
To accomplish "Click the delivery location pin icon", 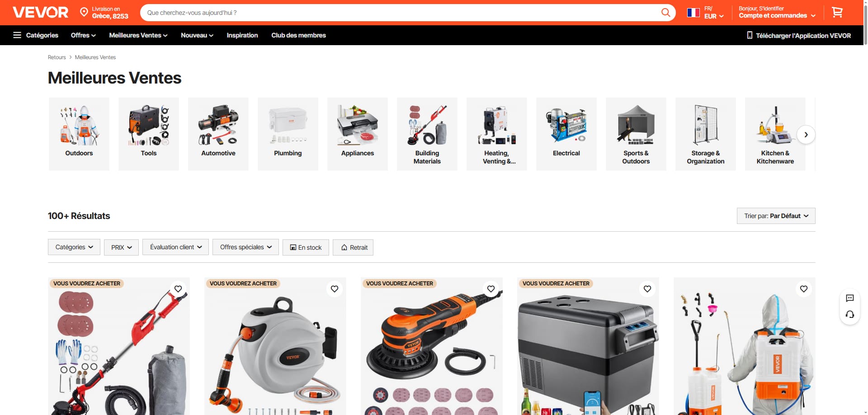I will click(x=84, y=12).
